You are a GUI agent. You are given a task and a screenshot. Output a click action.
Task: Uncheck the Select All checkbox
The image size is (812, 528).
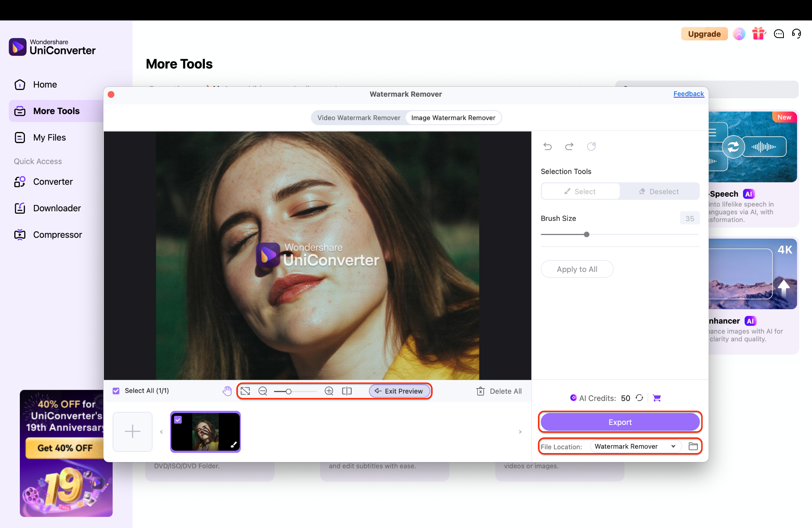(x=116, y=391)
